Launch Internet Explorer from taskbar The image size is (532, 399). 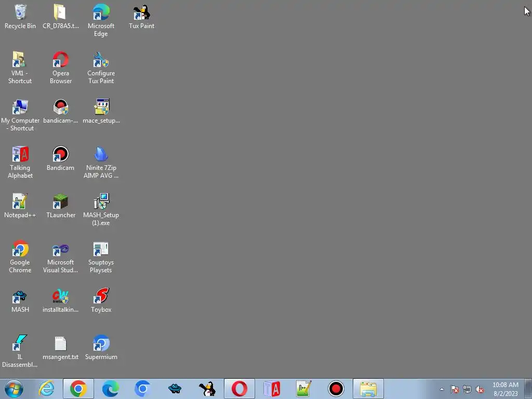tap(46, 389)
